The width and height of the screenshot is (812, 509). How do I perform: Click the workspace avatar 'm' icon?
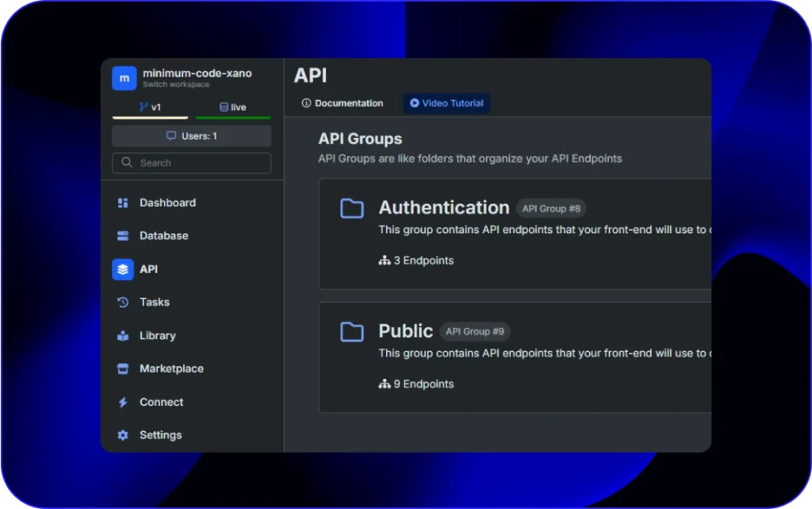[124, 78]
